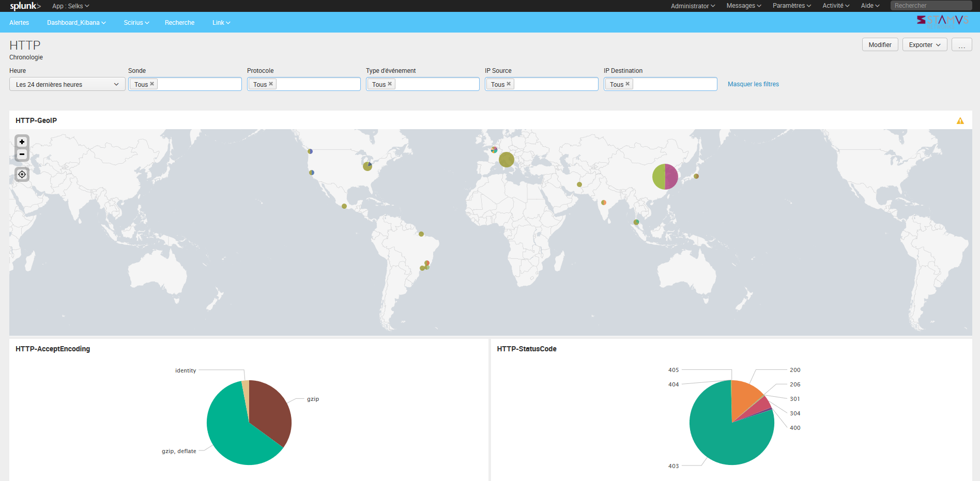The image size is (980, 481).
Task: Open the App: Selks dropdown
Action: pyautogui.click(x=71, y=6)
